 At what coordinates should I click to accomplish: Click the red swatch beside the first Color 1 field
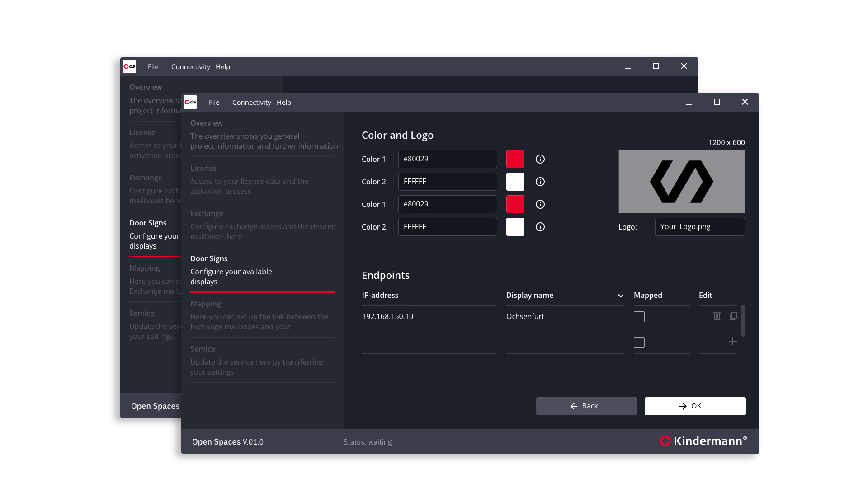pos(515,159)
